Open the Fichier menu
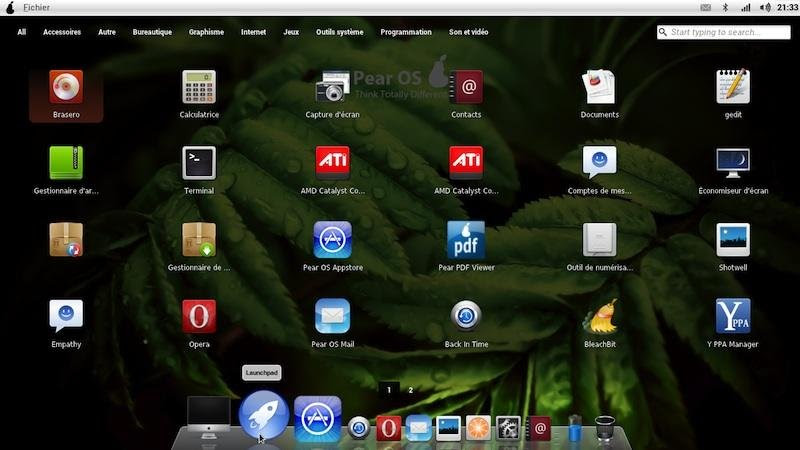 click(x=36, y=8)
